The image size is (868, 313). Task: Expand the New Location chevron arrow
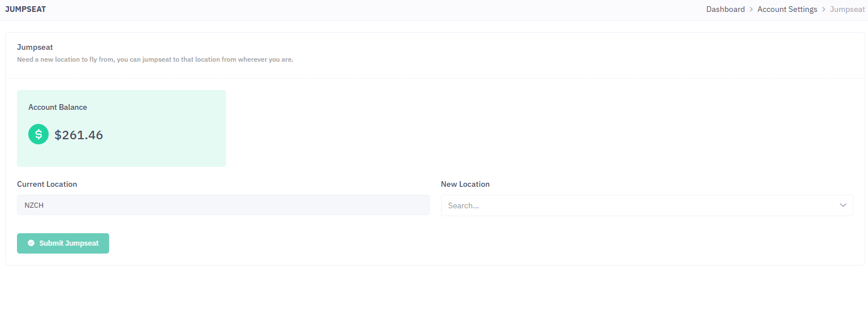843,205
